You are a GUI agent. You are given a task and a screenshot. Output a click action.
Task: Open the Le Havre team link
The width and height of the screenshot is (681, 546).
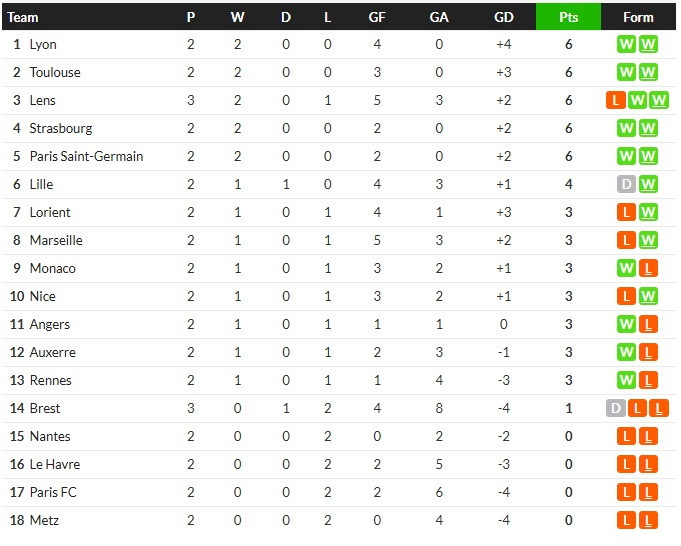click(x=55, y=464)
